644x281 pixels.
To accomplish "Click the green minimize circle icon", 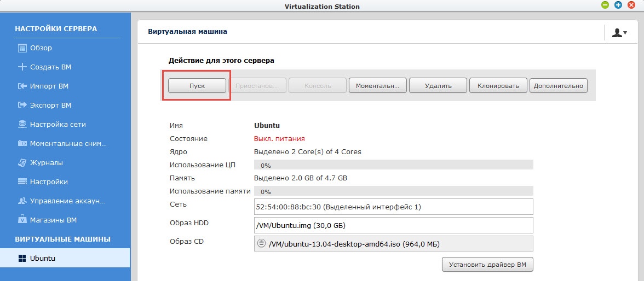I will click(605, 5).
